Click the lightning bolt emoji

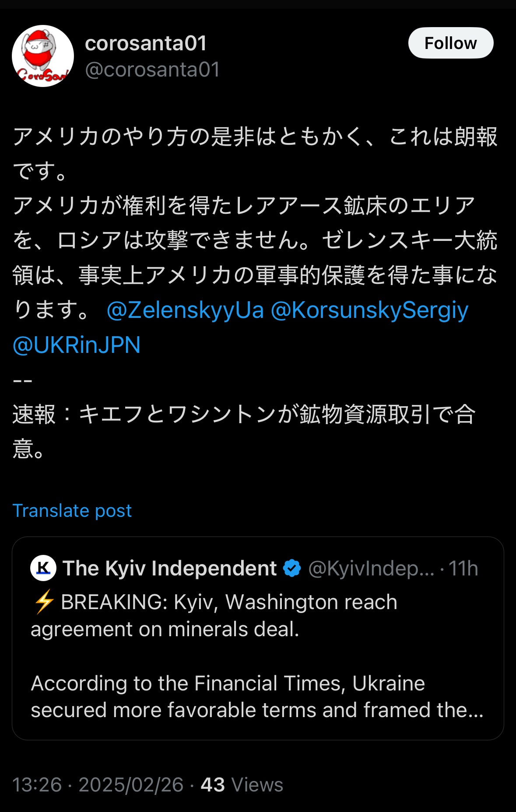(x=44, y=602)
